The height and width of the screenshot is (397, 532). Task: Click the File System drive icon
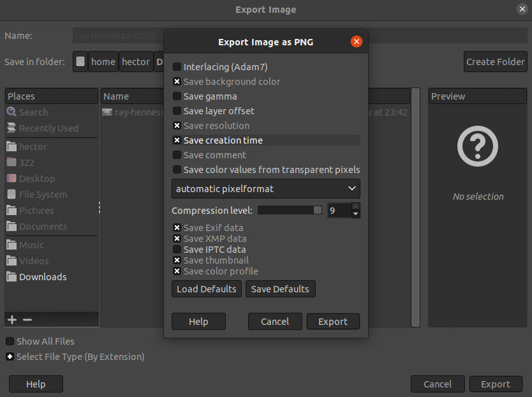coord(11,195)
